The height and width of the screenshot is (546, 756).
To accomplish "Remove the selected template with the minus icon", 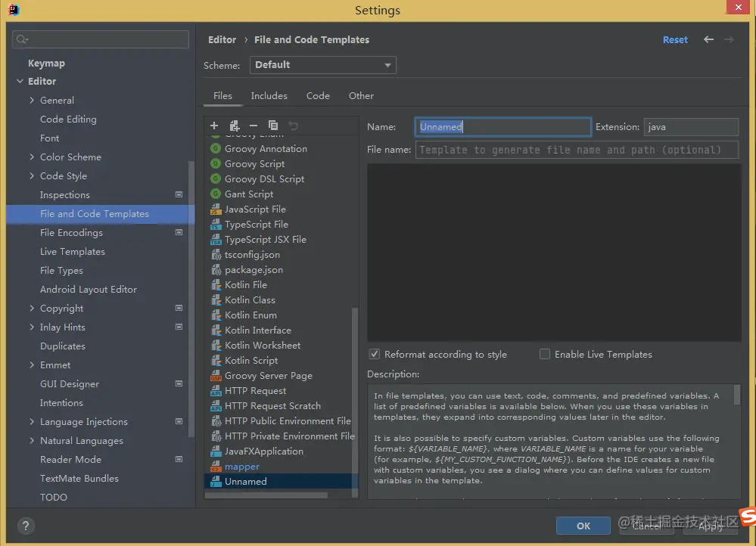I will [254, 126].
